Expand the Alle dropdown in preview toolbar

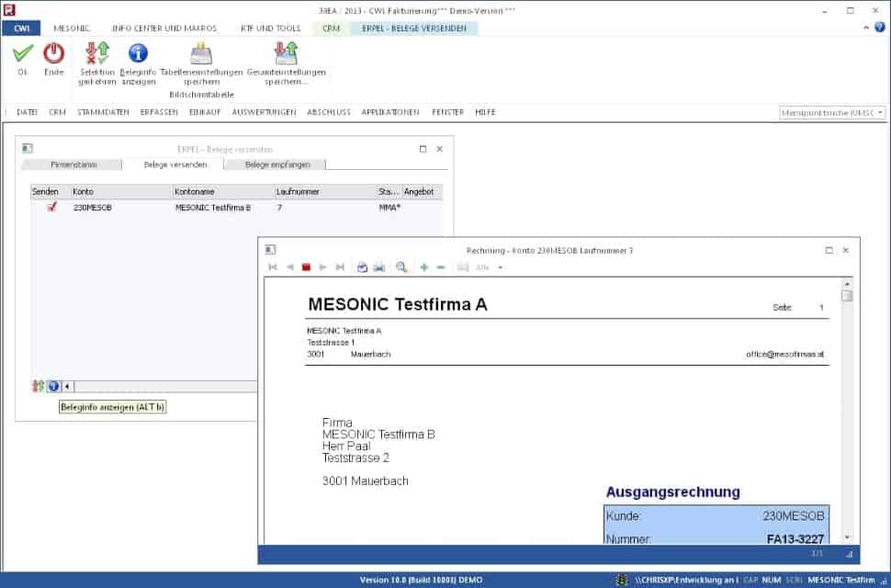tap(501, 267)
